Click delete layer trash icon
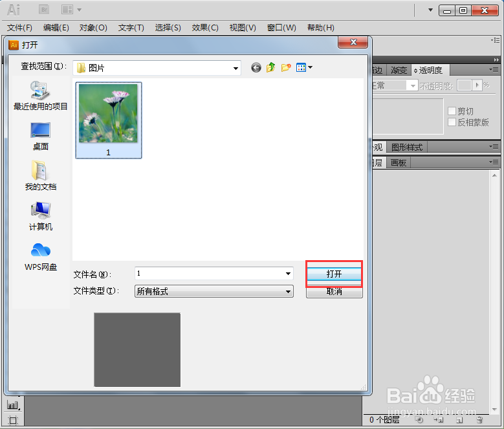 point(479,420)
